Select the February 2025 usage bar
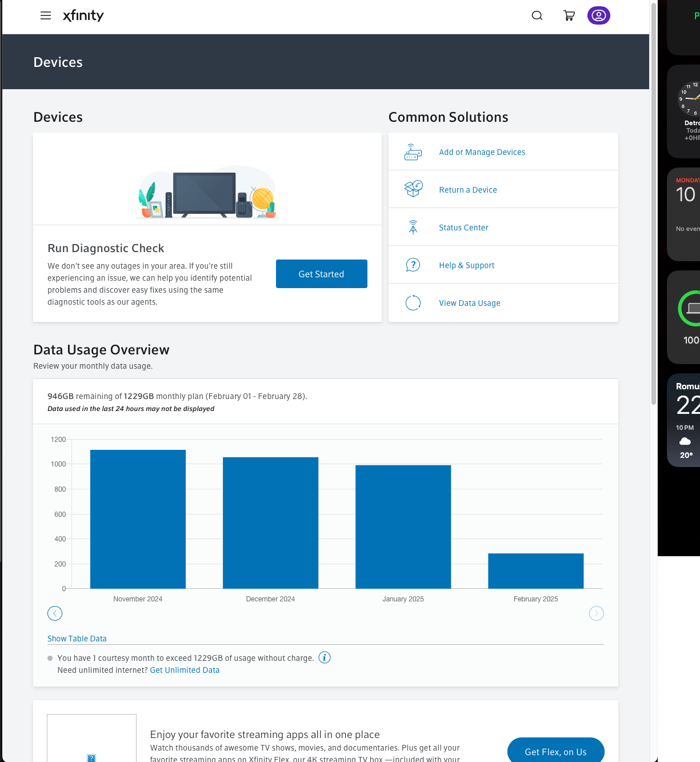The image size is (700, 762). pyautogui.click(x=535, y=570)
